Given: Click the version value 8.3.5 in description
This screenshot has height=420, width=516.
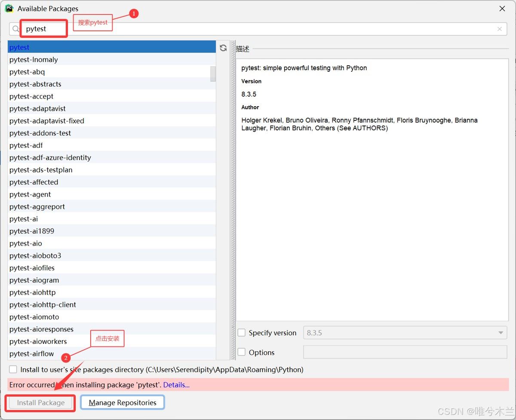Looking at the screenshot, I should click(249, 94).
